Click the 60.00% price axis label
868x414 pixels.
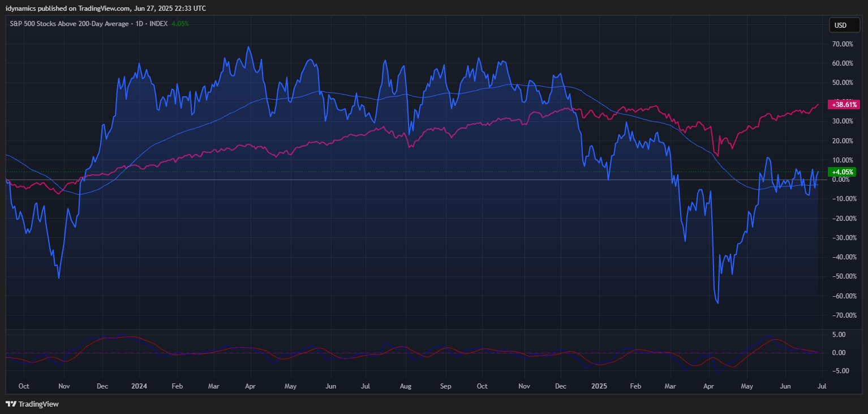coord(843,63)
